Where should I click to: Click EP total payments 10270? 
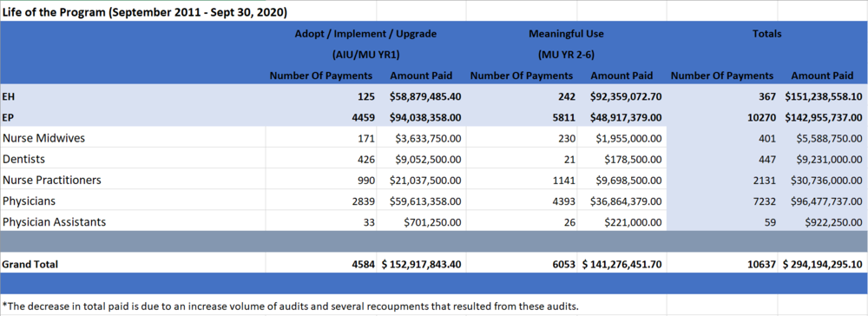(761, 118)
